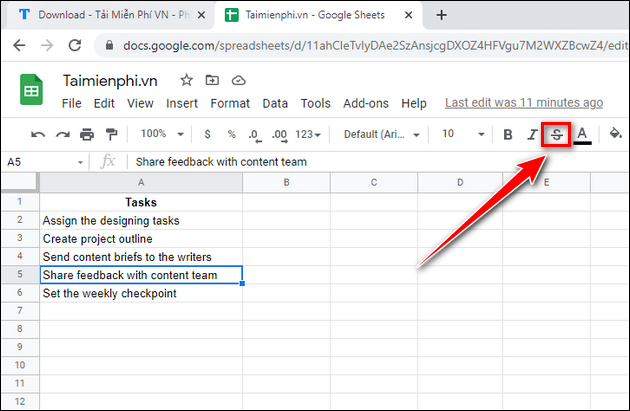The height and width of the screenshot is (411, 630).
Task: Open the zoom 100% dropdown
Action: coord(162,134)
